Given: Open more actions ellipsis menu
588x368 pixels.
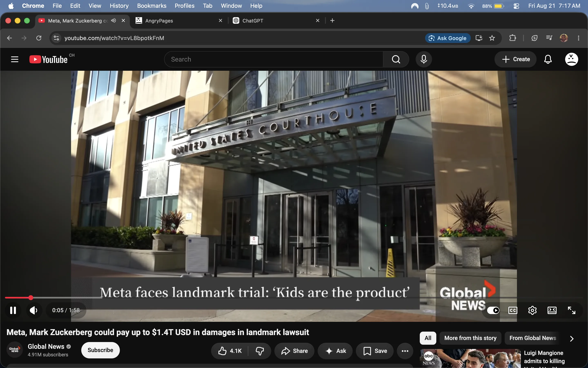Looking at the screenshot, I should coord(405,351).
